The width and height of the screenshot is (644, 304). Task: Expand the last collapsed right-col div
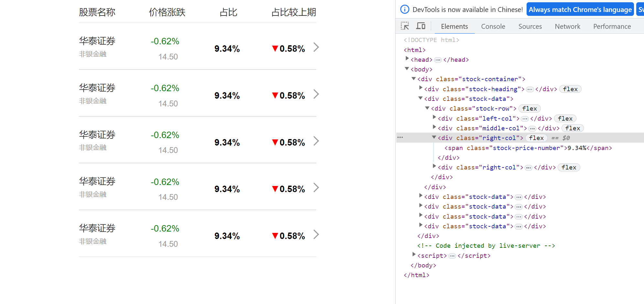(x=434, y=166)
